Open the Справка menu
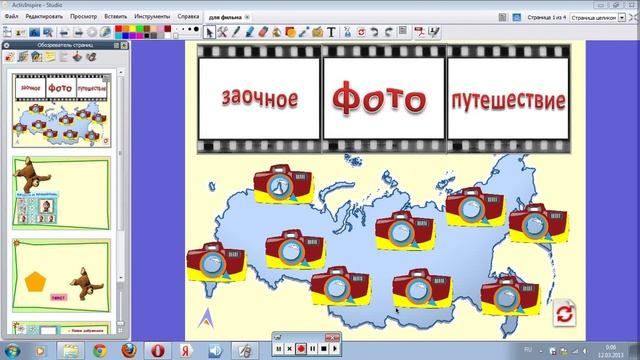Viewport: 640px width, 360px height. click(x=188, y=17)
